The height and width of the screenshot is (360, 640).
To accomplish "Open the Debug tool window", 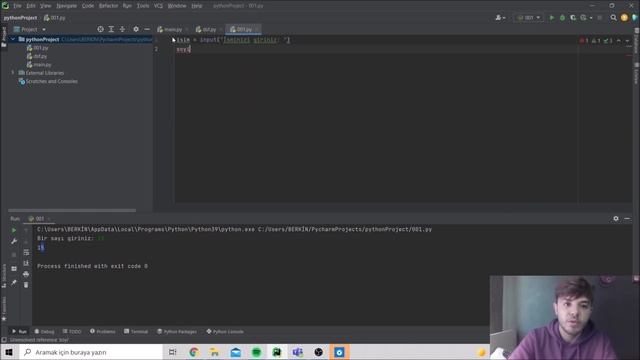I will tap(44, 331).
